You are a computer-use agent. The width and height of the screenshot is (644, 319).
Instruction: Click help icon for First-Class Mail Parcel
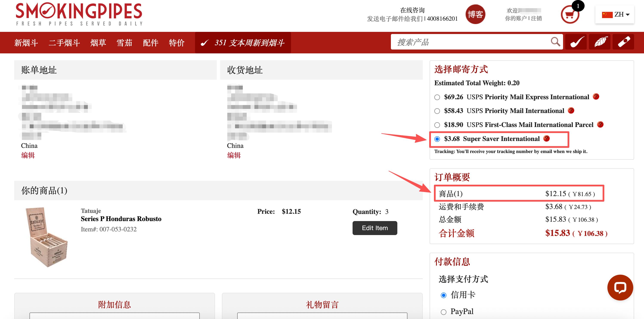[x=600, y=124]
